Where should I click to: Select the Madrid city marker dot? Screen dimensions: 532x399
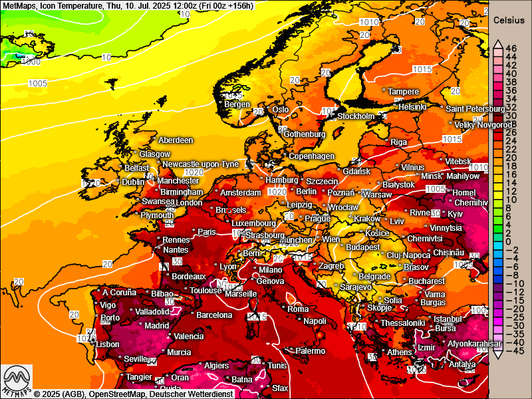tap(141, 326)
